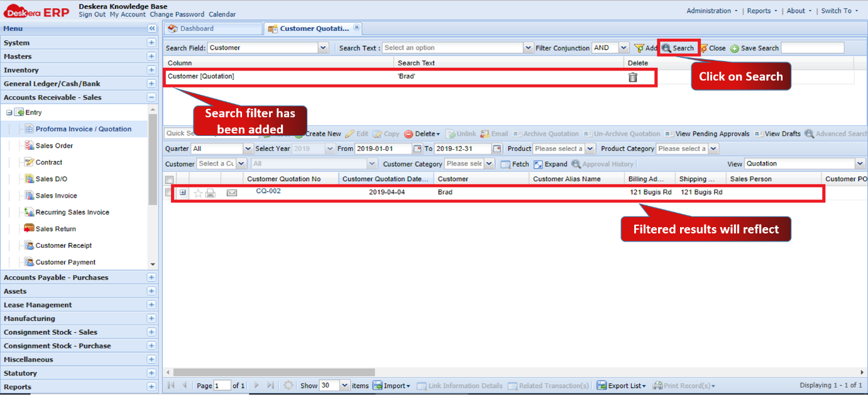Click the Search magnifier button
This screenshot has width=868, height=397.
point(678,48)
